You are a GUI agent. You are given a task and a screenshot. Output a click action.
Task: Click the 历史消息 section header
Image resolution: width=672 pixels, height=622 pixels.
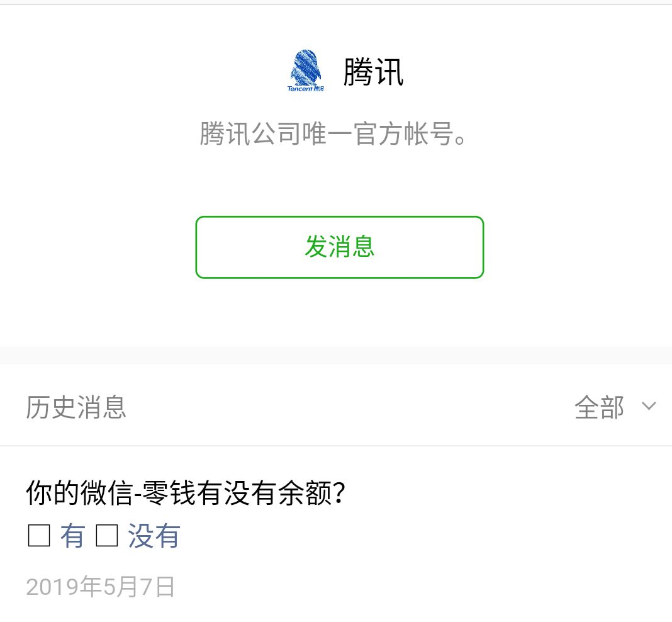coord(76,407)
